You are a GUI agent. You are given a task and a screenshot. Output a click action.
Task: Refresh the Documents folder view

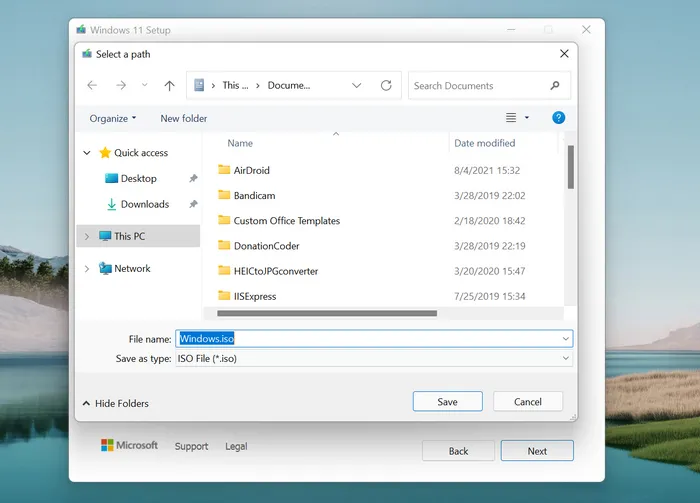tap(386, 85)
